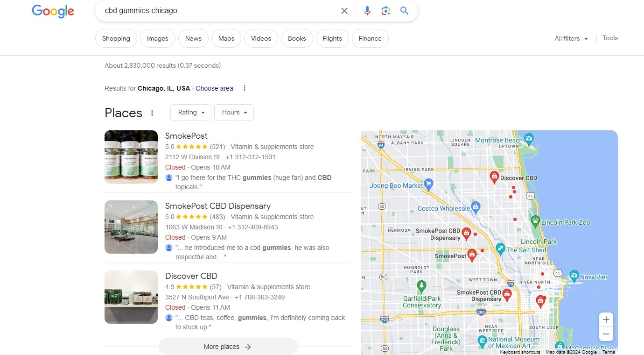Click the 1063 W Madison St address text
The height and width of the screenshot is (355, 644).
tap(194, 227)
